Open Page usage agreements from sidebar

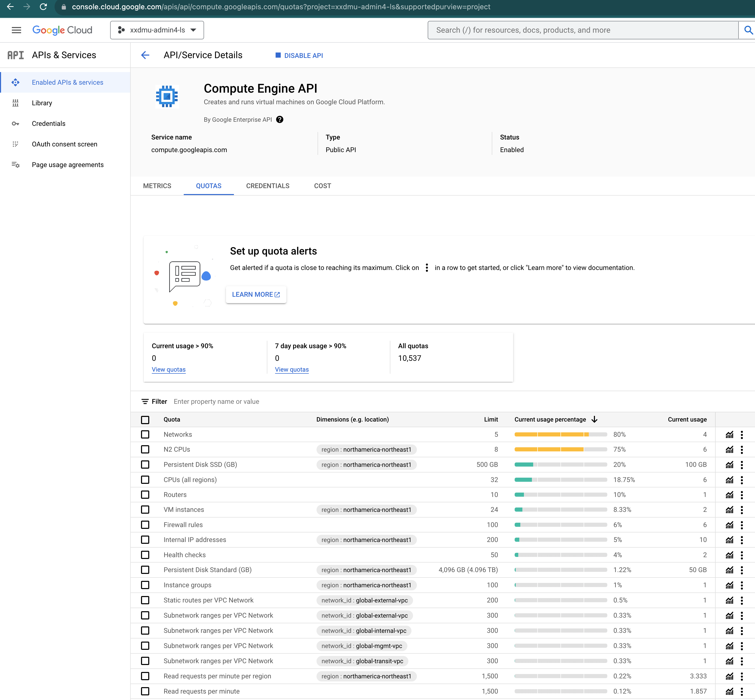[x=15, y=164]
